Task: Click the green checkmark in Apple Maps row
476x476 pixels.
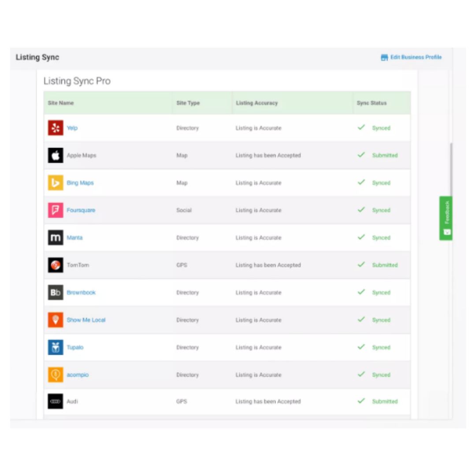Action: pos(361,155)
